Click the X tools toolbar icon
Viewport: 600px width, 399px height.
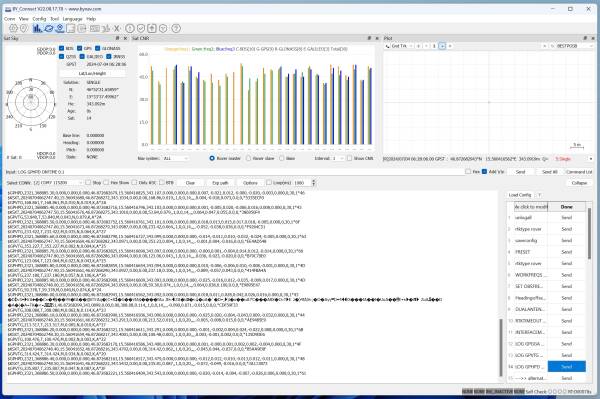tap(117, 28)
